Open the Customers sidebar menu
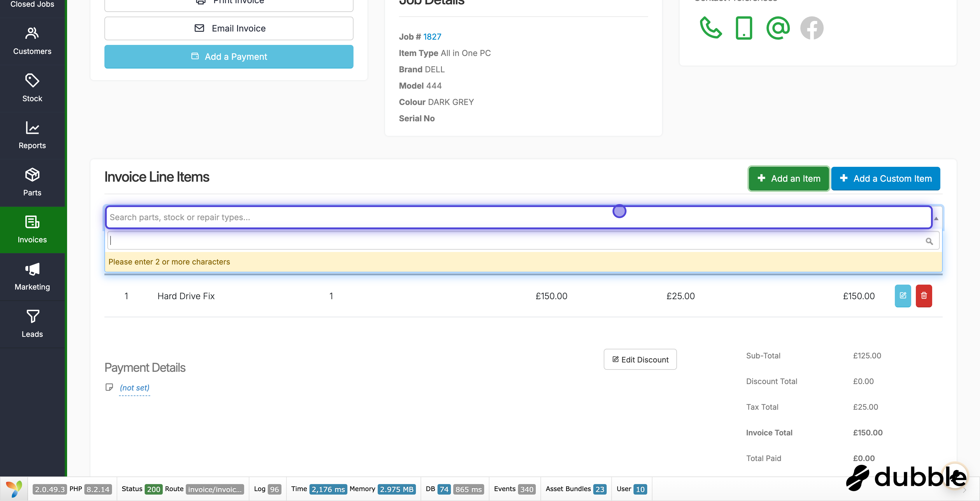This screenshot has height=501, width=980. [32, 41]
